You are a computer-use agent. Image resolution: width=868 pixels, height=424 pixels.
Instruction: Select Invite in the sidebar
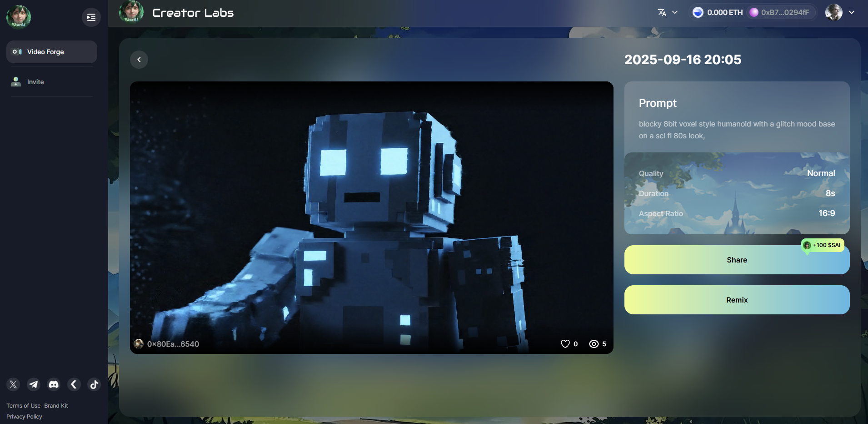coord(35,82)
